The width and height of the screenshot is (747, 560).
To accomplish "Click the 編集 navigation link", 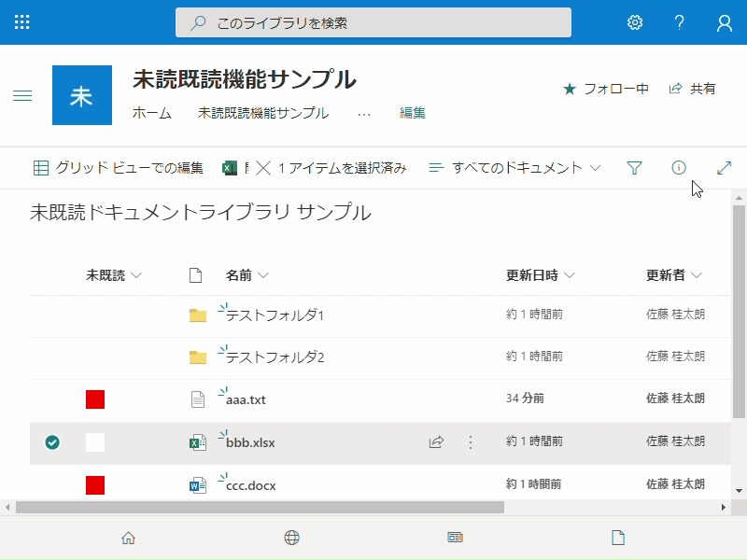I will pos(413,113).
